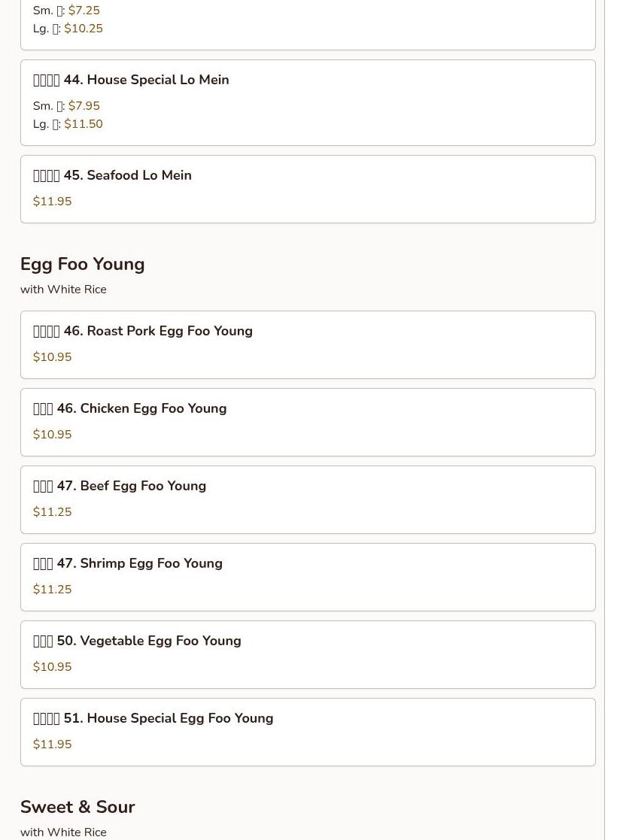Click the Beef Egg Foo Young $11.25 price
The height and width of the screenshot is (840, 620).
[x=53, y=512]
